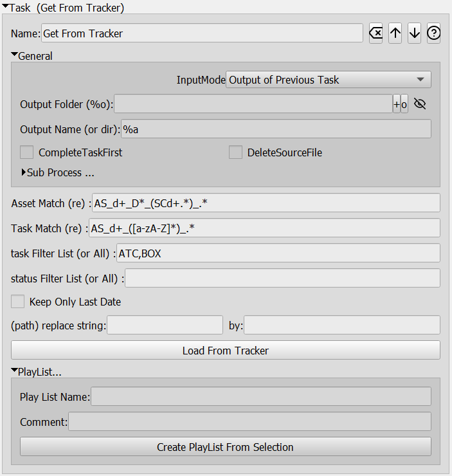Open the InputMode dropdown
This screenshot has width=452, height=476.
tap(328, 80)
